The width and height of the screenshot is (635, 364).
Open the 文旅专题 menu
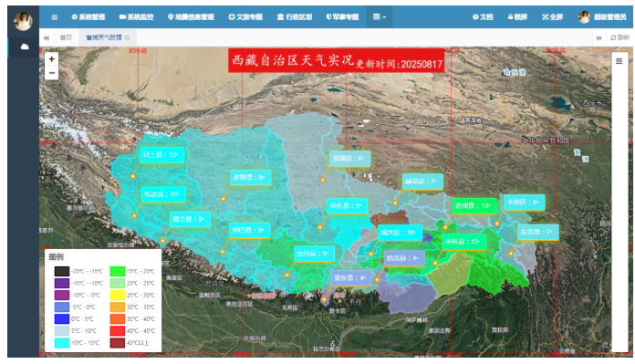coord(245,17)
